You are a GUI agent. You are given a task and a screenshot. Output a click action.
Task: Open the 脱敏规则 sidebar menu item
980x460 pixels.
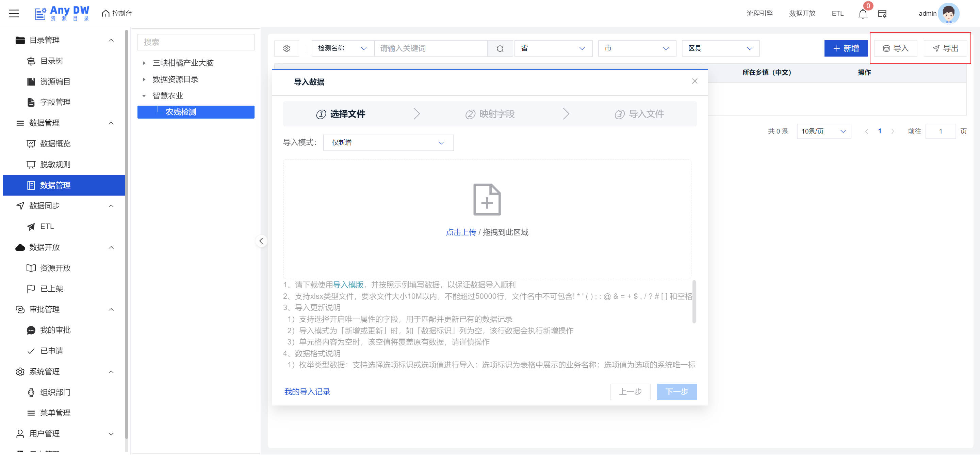(55, 164)
